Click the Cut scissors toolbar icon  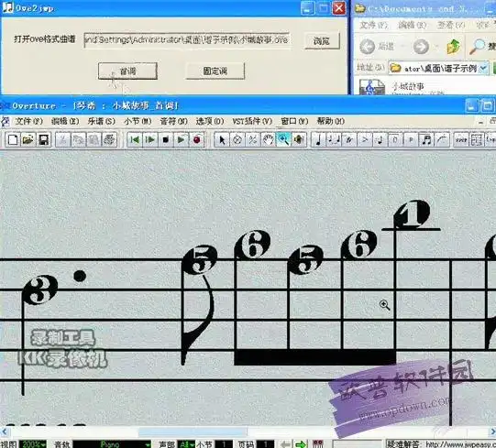click(x=63, y=140)
